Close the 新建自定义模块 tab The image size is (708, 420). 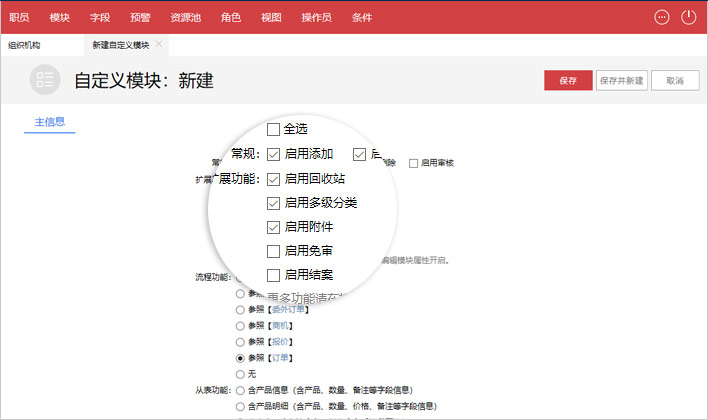click(160, 45)
